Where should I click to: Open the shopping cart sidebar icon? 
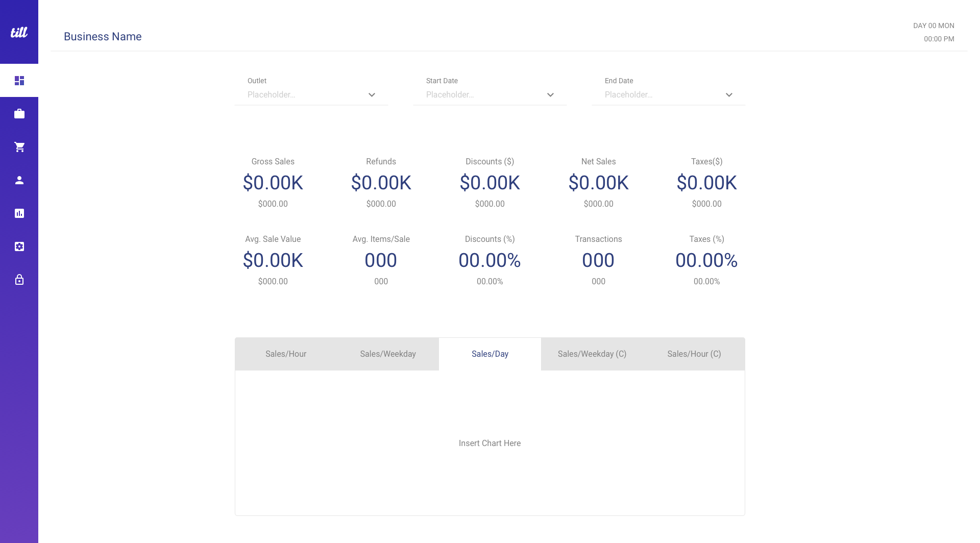coord(19,147)
